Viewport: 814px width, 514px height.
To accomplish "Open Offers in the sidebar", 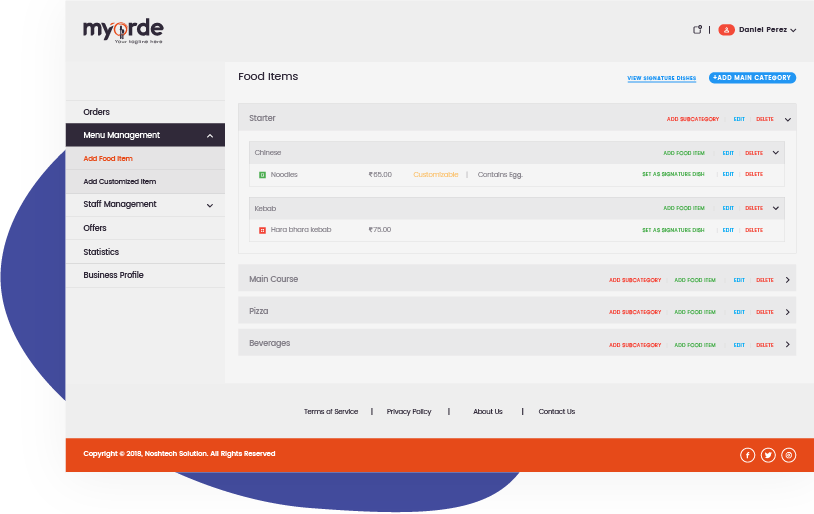I will pos(145,228).
